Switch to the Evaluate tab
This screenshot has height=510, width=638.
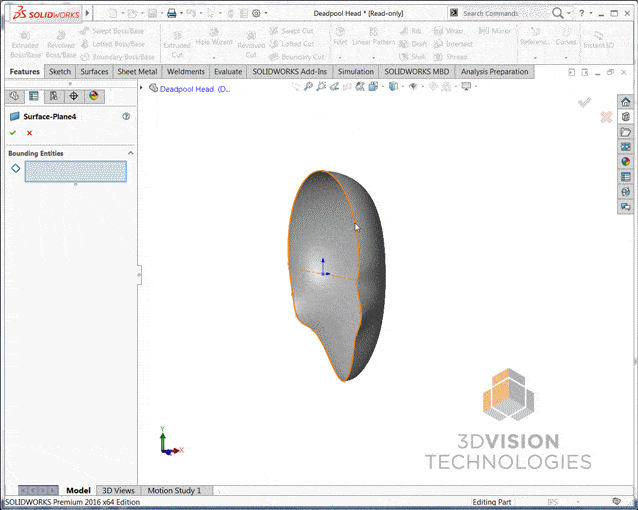coord(228,72)
